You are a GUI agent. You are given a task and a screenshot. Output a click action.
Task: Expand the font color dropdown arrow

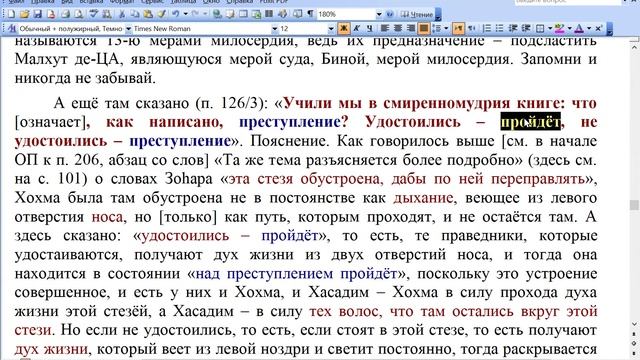click(x=589, y=28)
